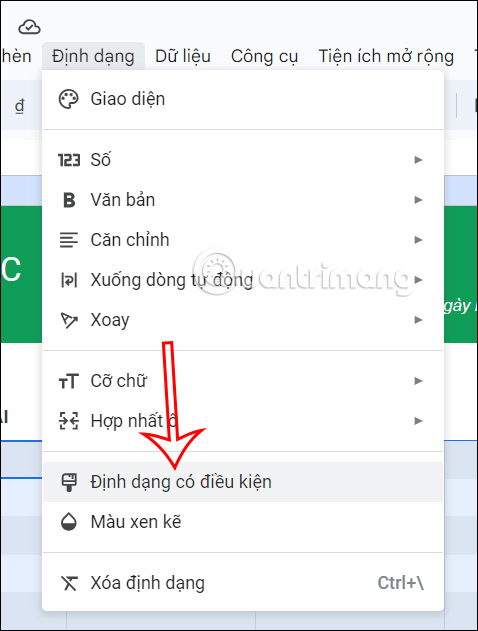This screenshot has width=478, height=631.
Task: Click the merge cells icon for Hợp nhất ô
Action: 69,421
